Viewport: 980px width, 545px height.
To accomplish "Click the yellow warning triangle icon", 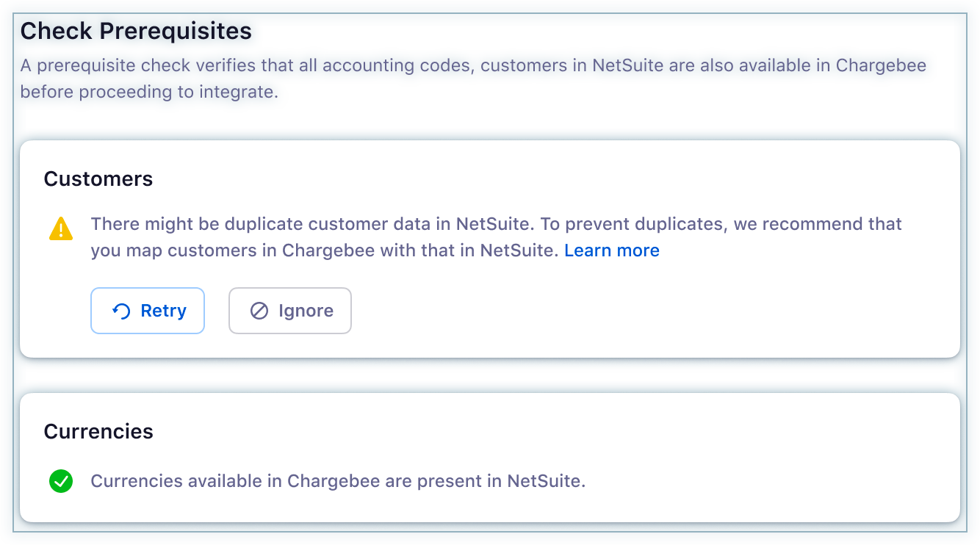I will tap(61, 228).
